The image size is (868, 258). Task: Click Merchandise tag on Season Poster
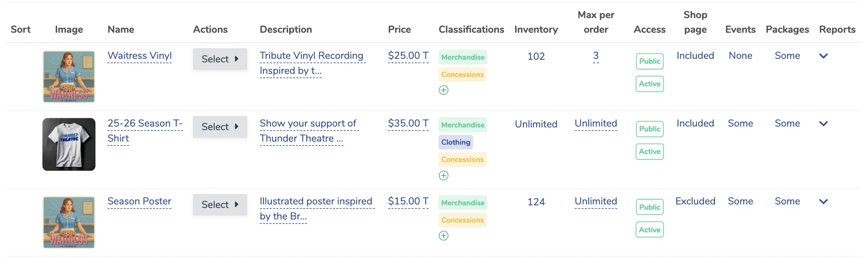pos(463,203)
